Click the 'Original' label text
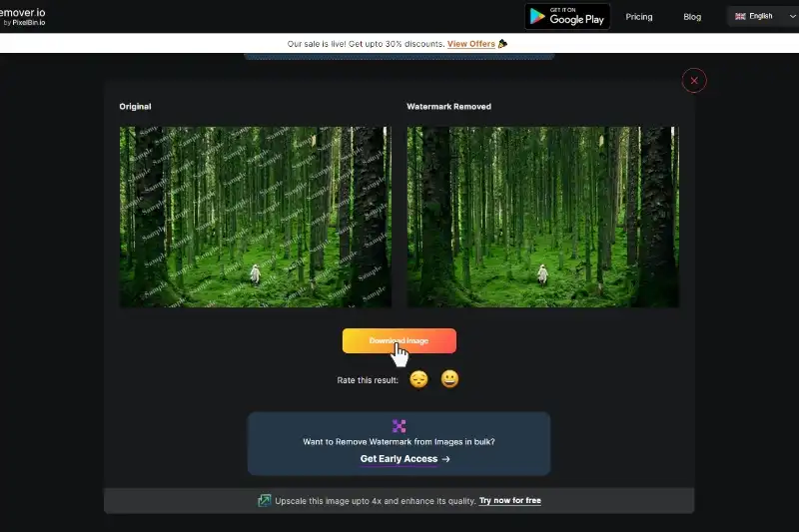The width and height of the screenshot is (799, 532). pos(135,107)
